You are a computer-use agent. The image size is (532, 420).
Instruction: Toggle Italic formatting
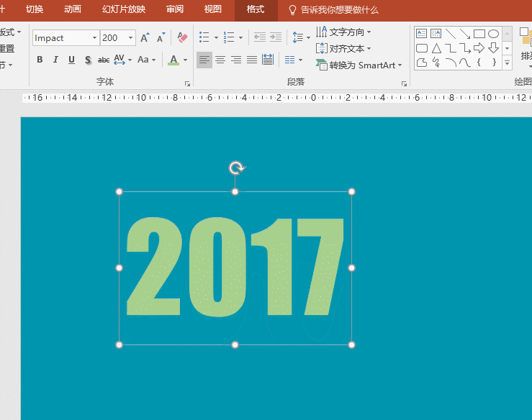click(55, 60)
